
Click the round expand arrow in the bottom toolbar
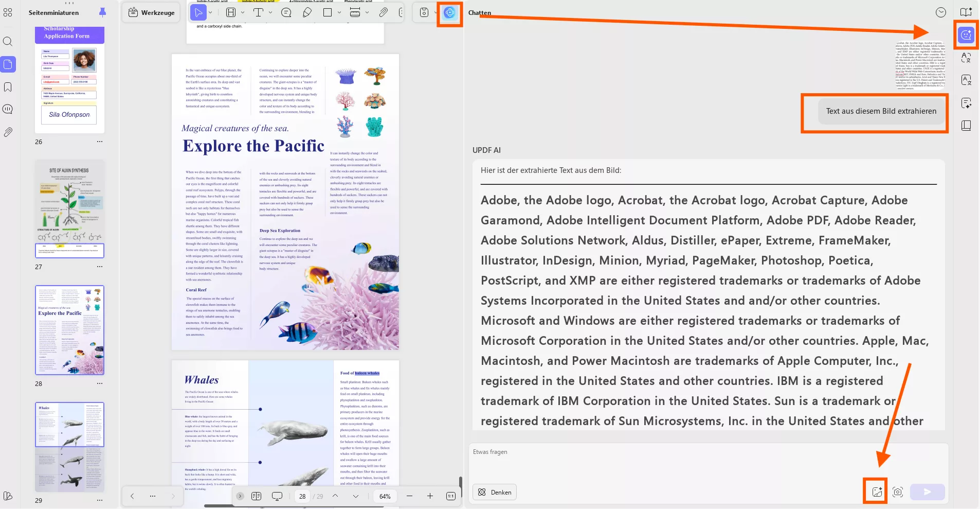(x=240, y=496)
